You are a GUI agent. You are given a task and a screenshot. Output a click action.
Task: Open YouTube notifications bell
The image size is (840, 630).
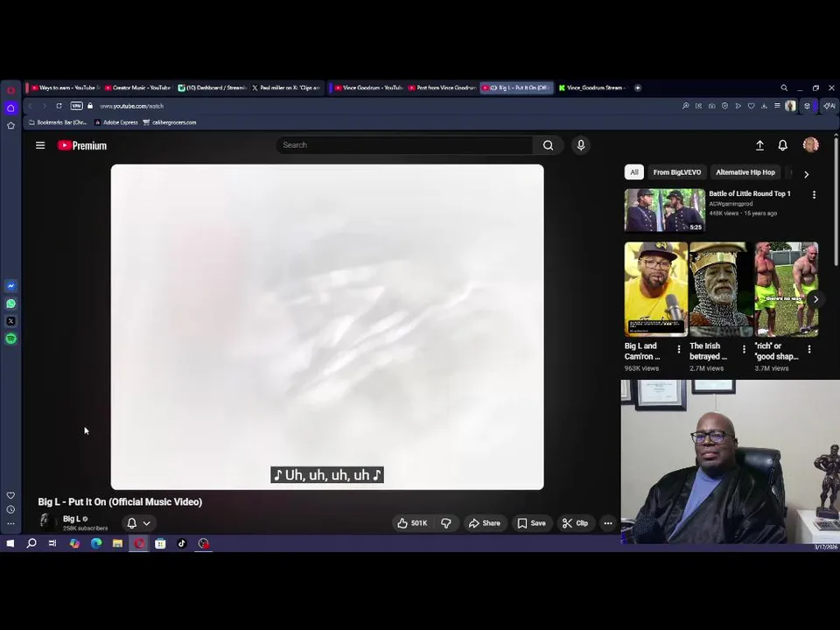(x=782, y=145)
